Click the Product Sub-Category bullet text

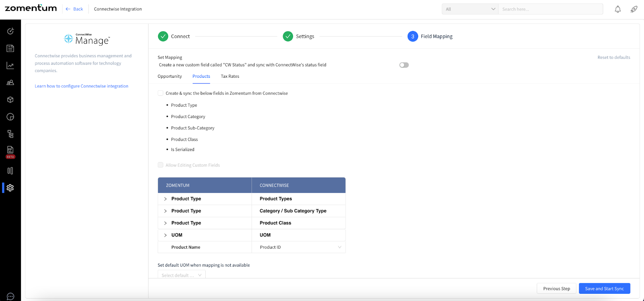coord(193,128)
